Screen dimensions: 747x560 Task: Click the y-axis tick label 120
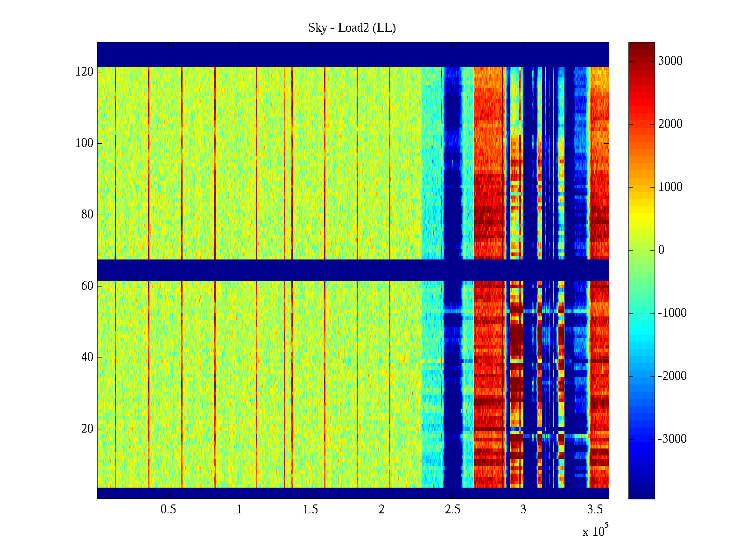[85, 72]
